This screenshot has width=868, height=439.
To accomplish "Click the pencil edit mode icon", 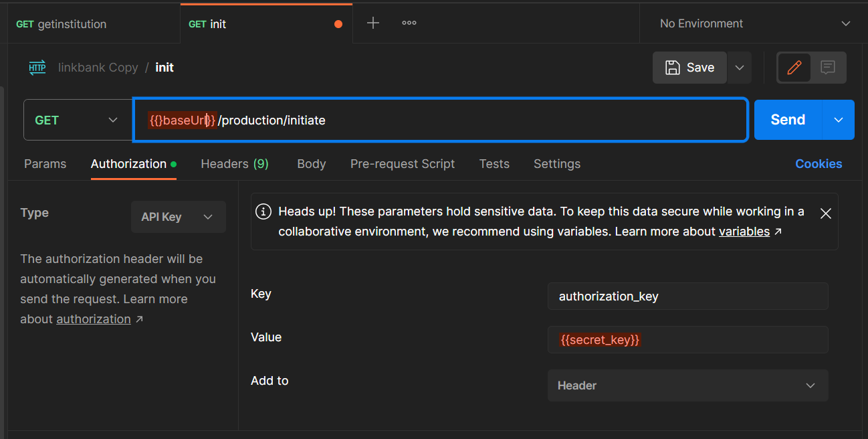I will click(x=794, y=68).
